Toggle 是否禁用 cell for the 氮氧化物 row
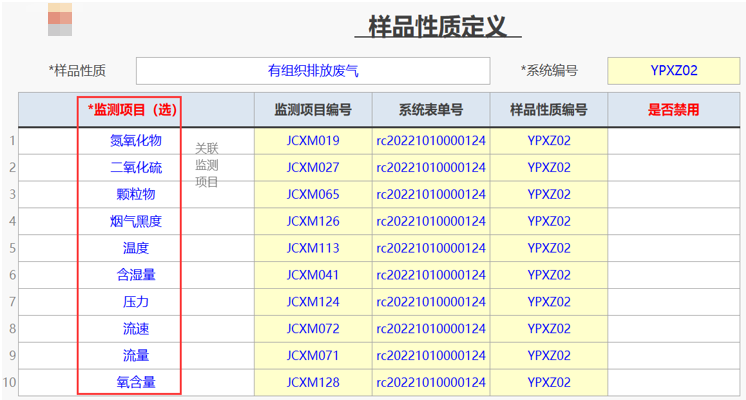 (673, 141)
